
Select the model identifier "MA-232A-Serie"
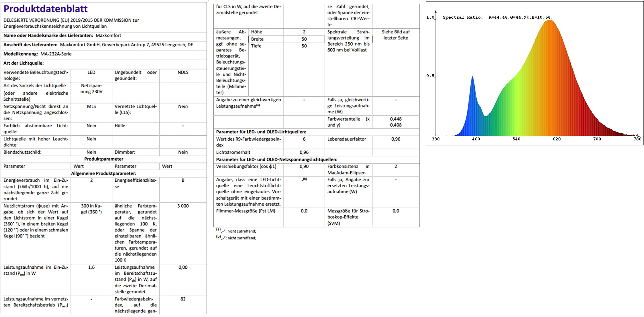(56, 54)
